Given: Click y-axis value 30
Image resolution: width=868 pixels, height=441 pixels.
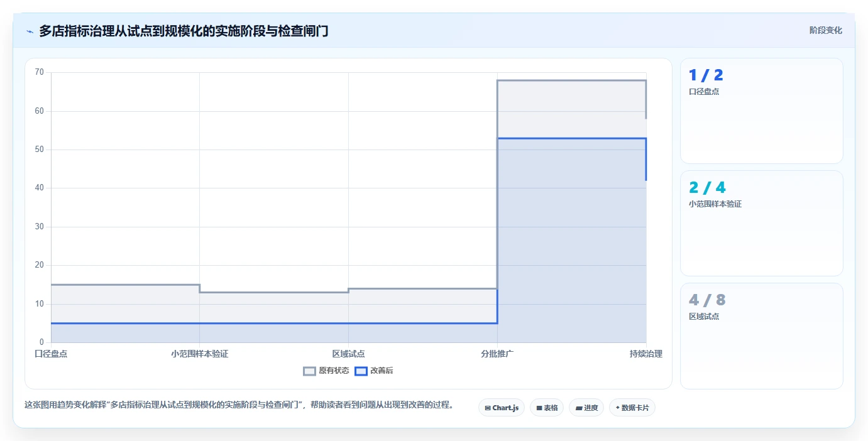Looking at the screenshot, I should (x=40, y=227).
